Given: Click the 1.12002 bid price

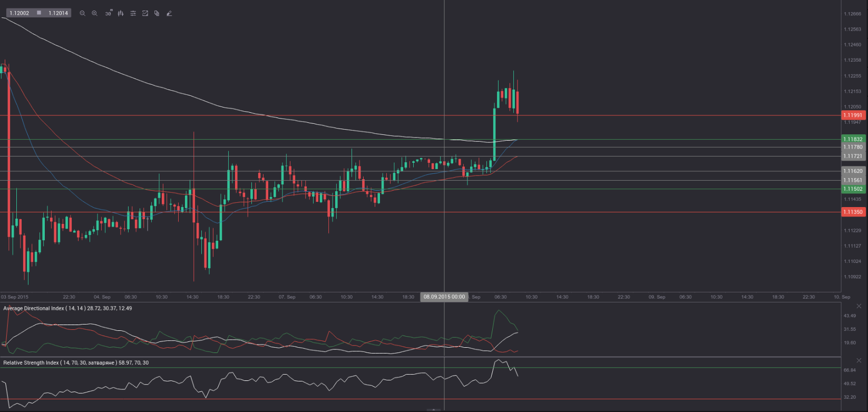Looking at the screenshot, I should pos(19,13).
